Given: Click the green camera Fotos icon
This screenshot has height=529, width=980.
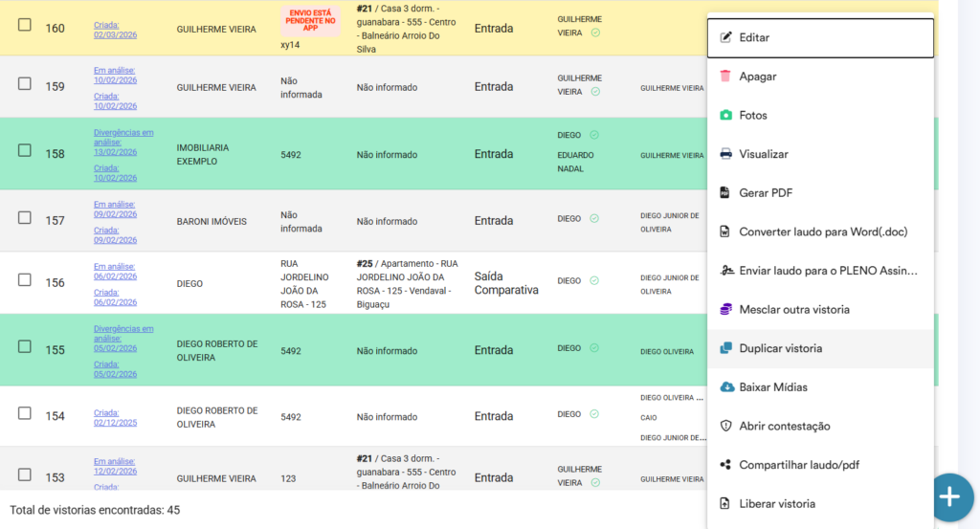Looking at the screenshot, I should (x=726, y=116).
